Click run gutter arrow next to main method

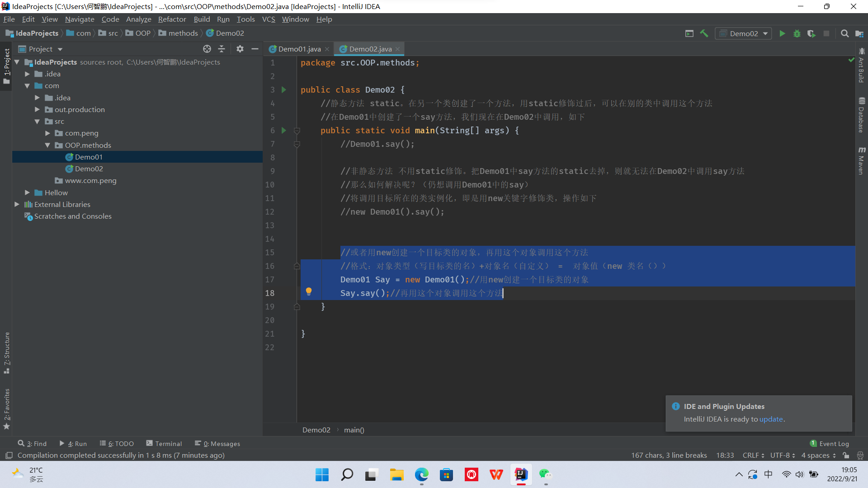click(x=284, y=130)
